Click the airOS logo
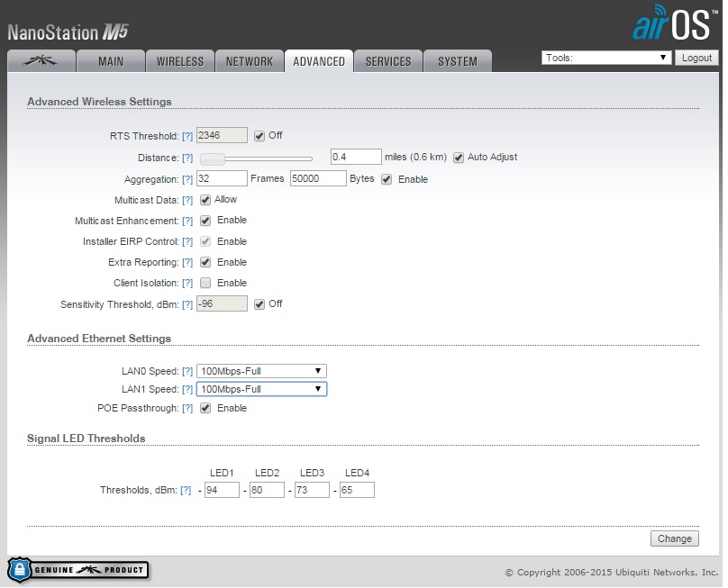Image resolution: width=728 pixels, height=588 pixels. tap(675, 23)
